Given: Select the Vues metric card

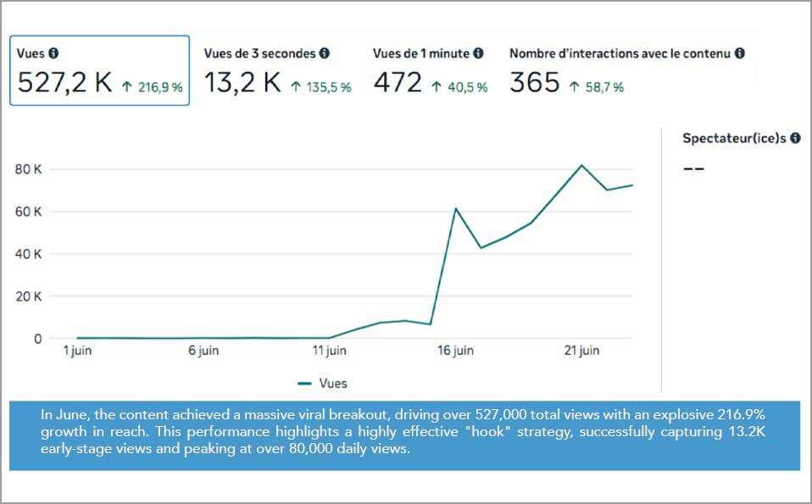Looking at the screenshot, I should tap(99, 70).
